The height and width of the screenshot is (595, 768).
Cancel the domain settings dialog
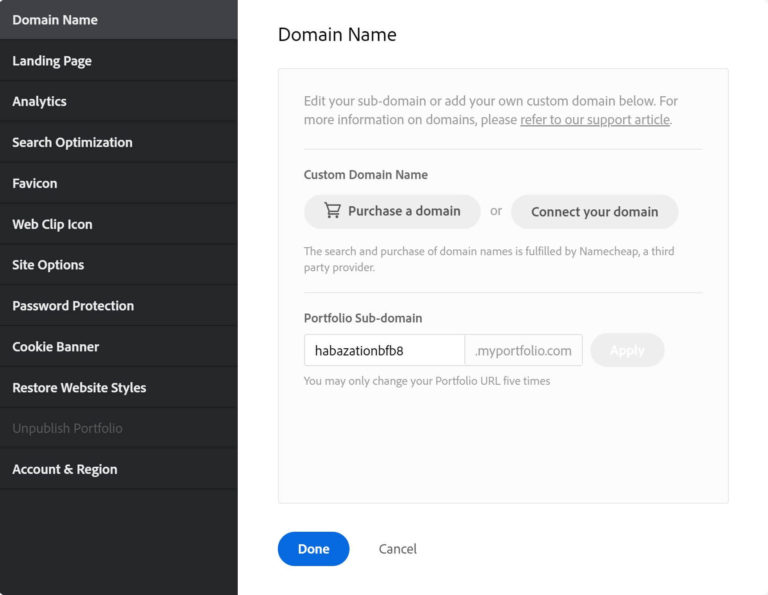pos(397,549)
